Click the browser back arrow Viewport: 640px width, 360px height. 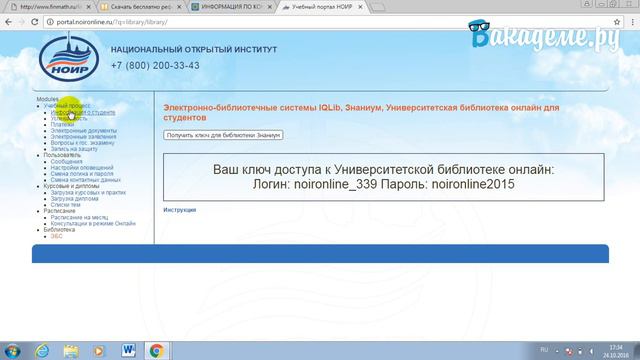tap(8, 22)
